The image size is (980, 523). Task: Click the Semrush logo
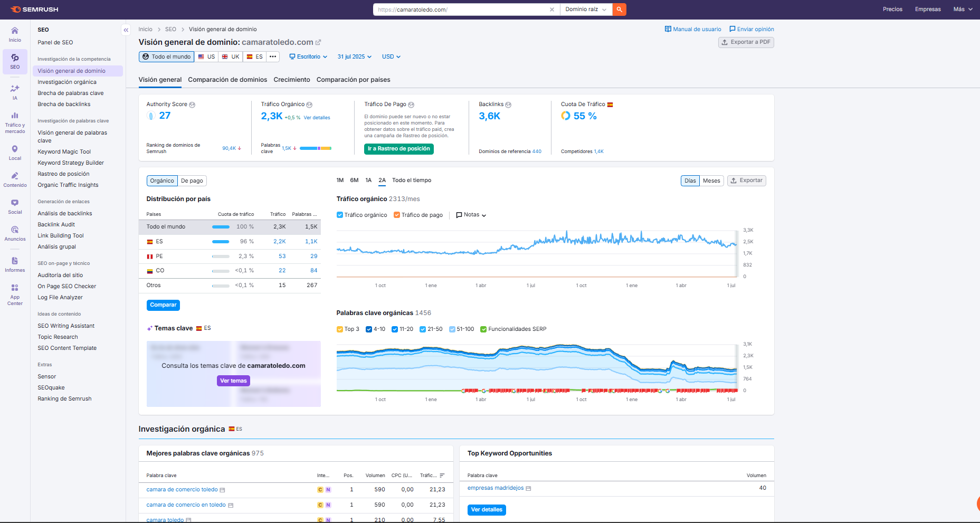pyautogui.click(x=34, y=9)
